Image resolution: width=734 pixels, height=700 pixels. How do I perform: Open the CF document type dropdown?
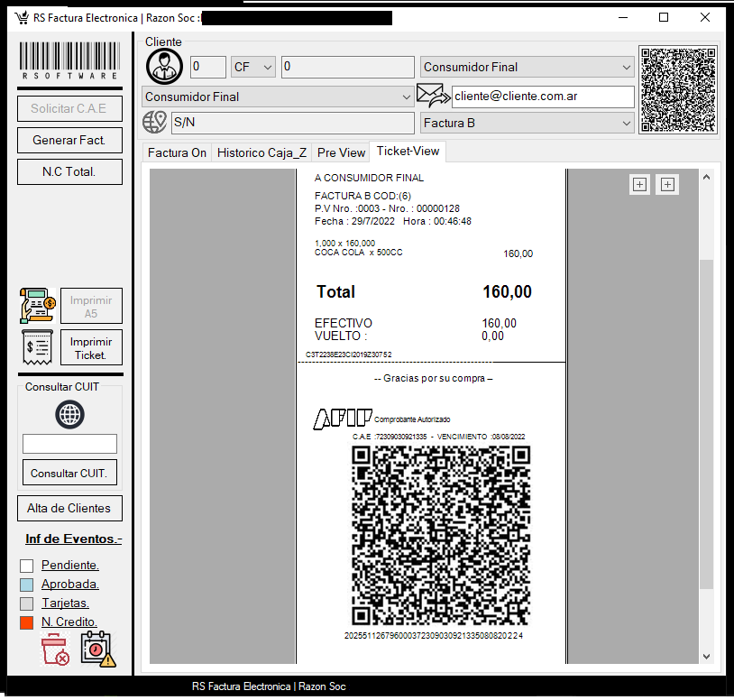(252, 67)
